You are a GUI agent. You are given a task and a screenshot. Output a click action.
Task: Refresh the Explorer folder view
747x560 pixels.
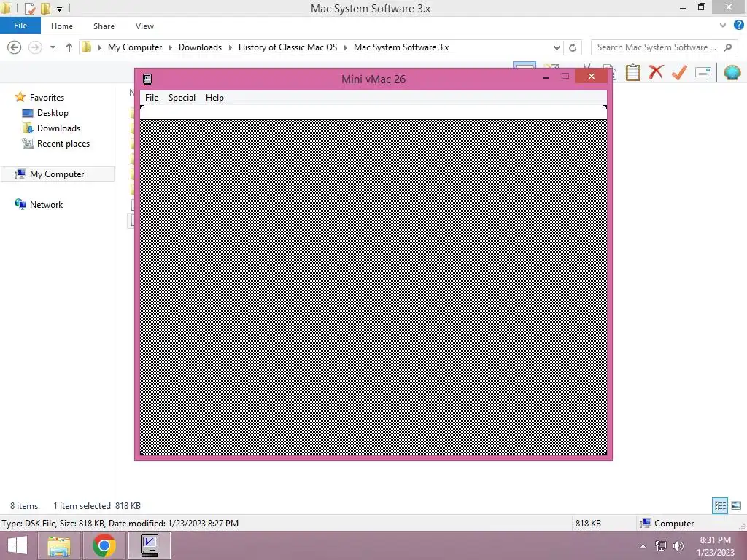click(x=573, y=47)
